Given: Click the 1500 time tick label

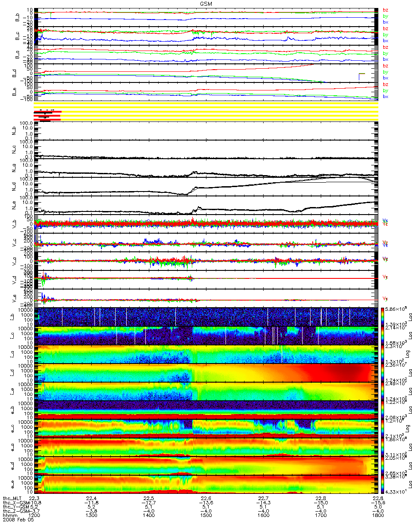Looking at the screenshot, I should [x=206, y=516].
